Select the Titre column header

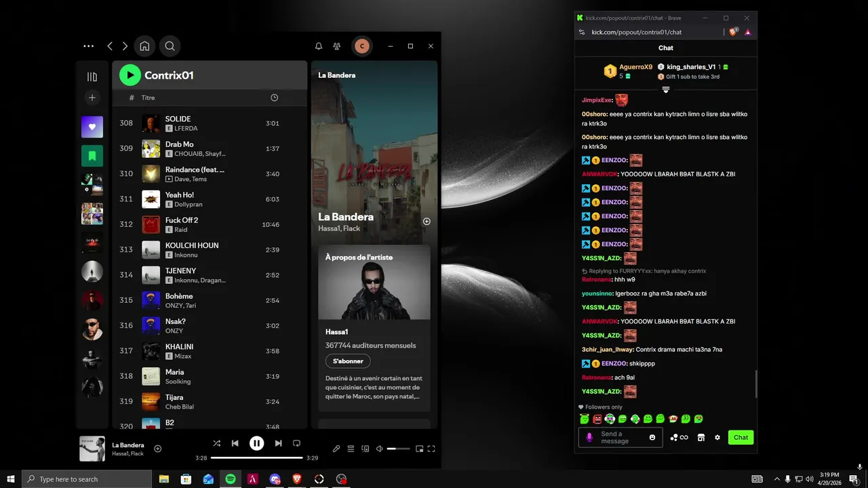(x=148, y=98)
